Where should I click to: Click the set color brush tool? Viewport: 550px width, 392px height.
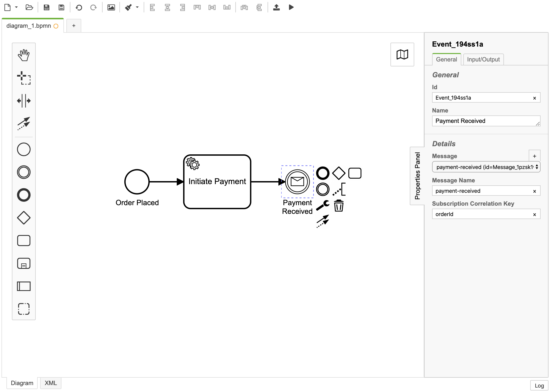coord(128,7)
